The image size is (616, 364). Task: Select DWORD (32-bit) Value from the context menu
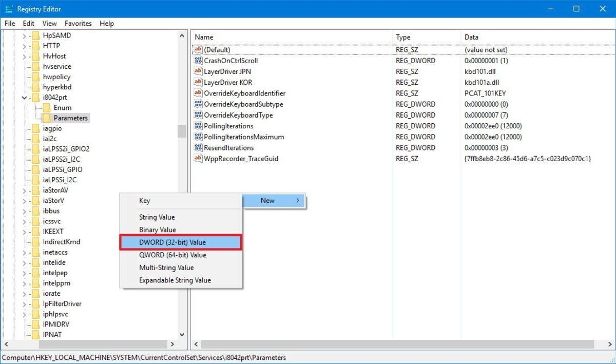pos(174,242)
